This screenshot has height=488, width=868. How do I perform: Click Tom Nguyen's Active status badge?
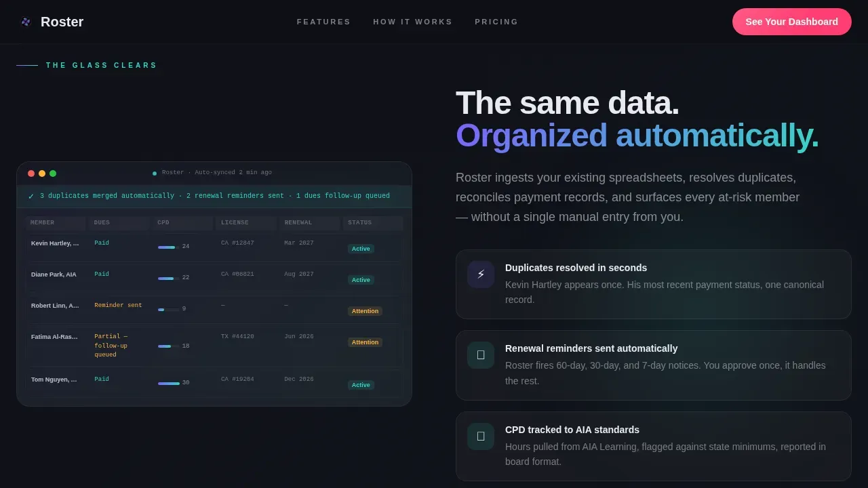coord(361,385)
